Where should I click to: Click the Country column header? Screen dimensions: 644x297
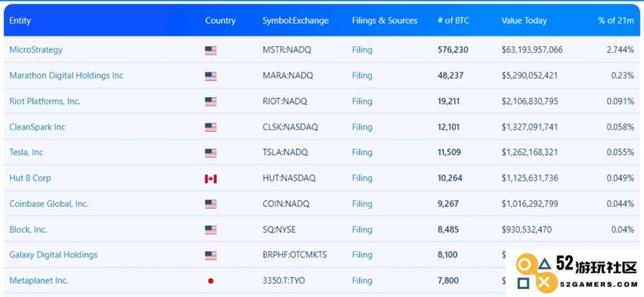point(220,20)
